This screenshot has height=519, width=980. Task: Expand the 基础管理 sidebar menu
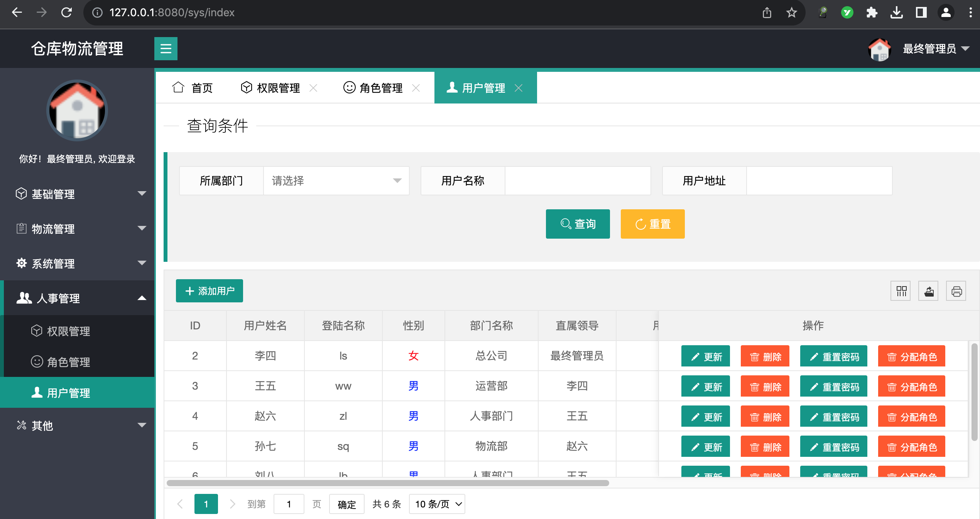(x=77, y=194)
